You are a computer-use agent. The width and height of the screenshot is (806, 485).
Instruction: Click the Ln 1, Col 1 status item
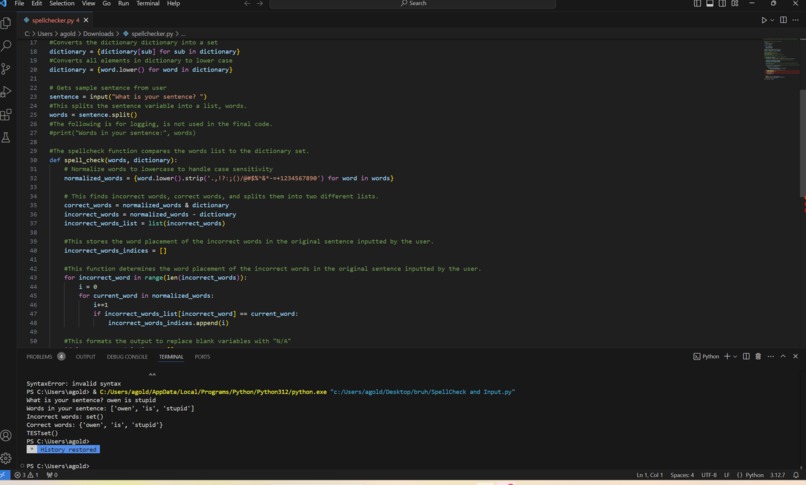tap(650, 475)
